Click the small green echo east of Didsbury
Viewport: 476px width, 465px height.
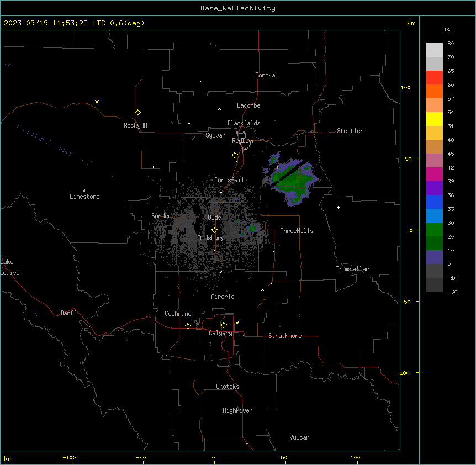pyautogui.click(x=252, y=228)
